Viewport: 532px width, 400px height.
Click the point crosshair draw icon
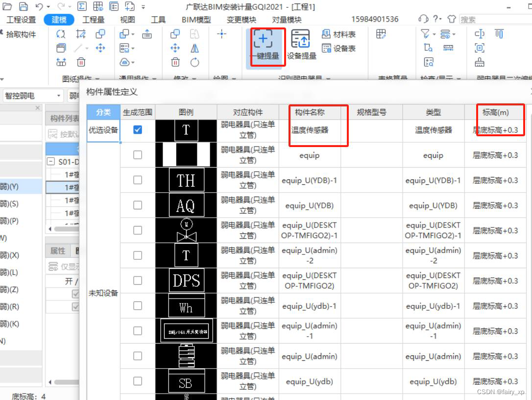(222, 34)
